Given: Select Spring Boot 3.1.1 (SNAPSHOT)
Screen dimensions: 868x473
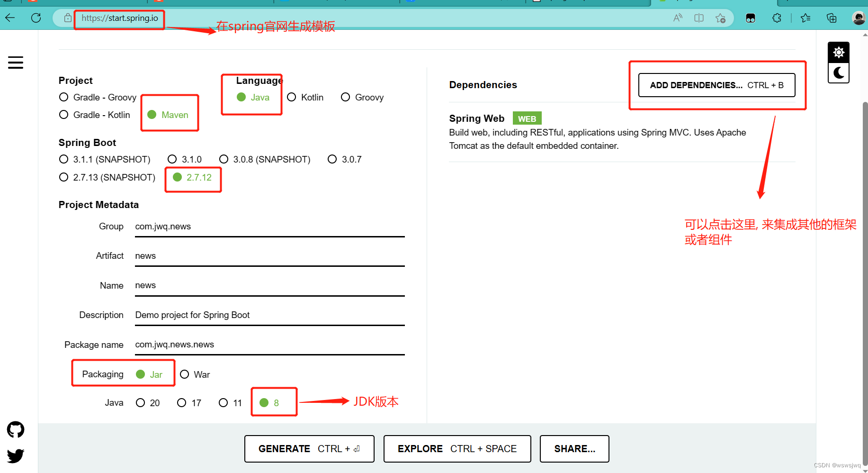Looking at the screenshot, I should pos(105,159).
